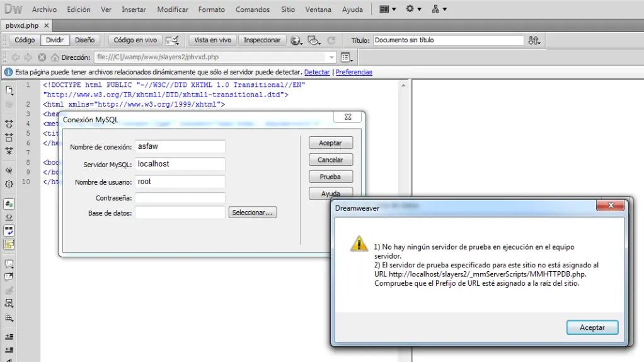This screenshot has height=362, width=644.
Task: Toggle Word Wrap icon in coding toolbar
Action: (9, 231)
